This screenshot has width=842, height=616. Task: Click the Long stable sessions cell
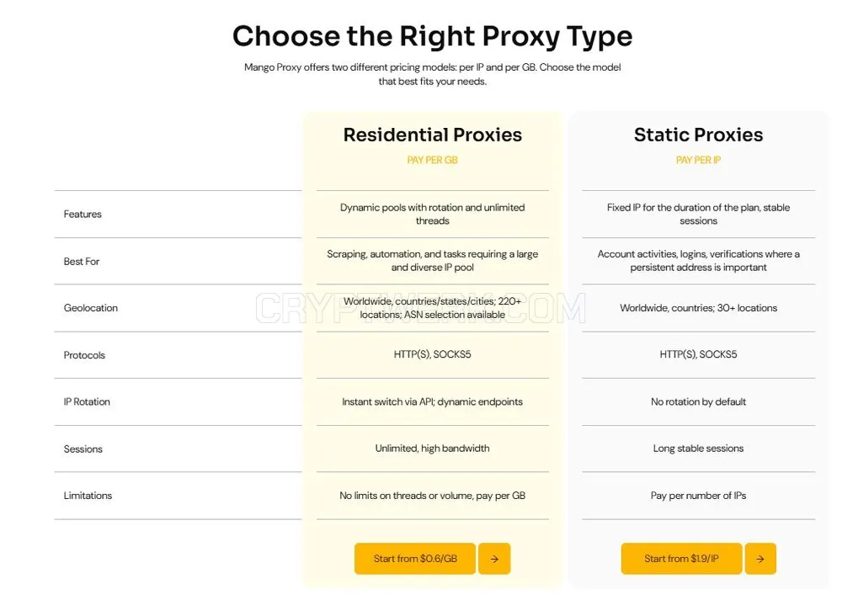coord(698,448)
